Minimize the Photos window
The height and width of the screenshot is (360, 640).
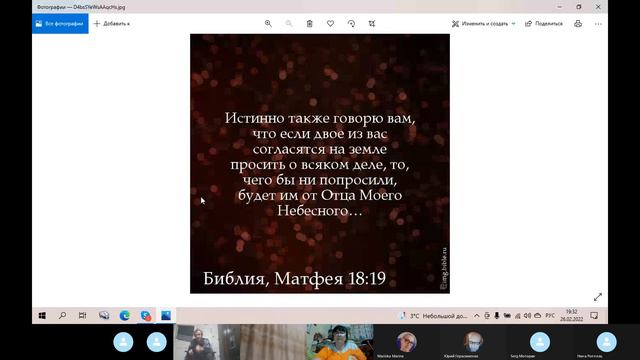click(560, 7)
